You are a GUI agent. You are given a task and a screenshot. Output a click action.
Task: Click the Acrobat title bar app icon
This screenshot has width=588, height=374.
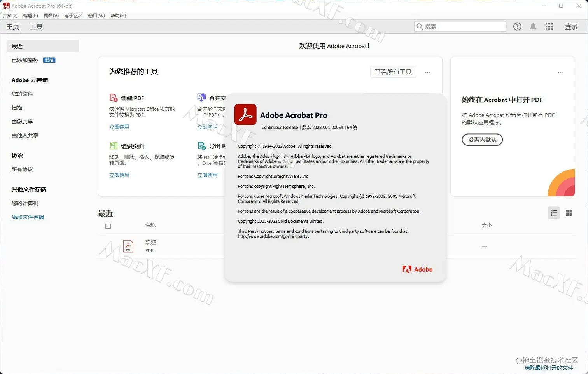point(6,6)
